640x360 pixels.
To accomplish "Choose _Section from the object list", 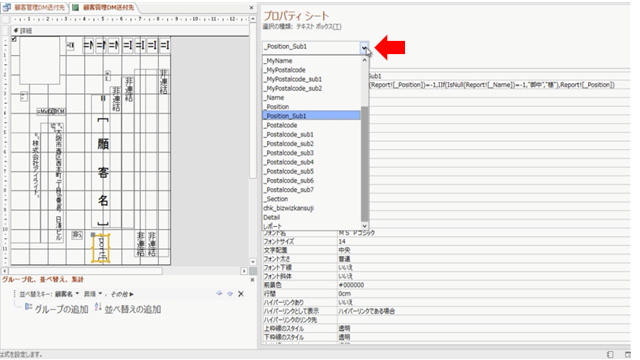I will [x=311, y=199].
